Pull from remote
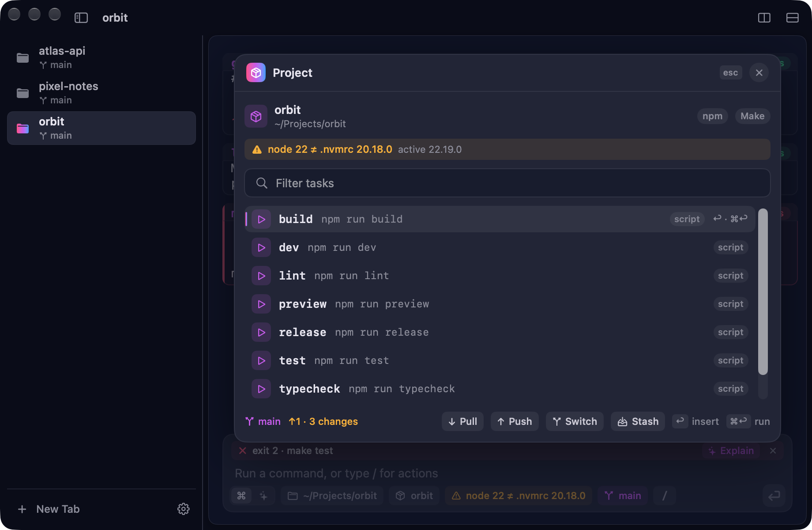The width and height of the screenshot is (812, 530). (462, 421)
